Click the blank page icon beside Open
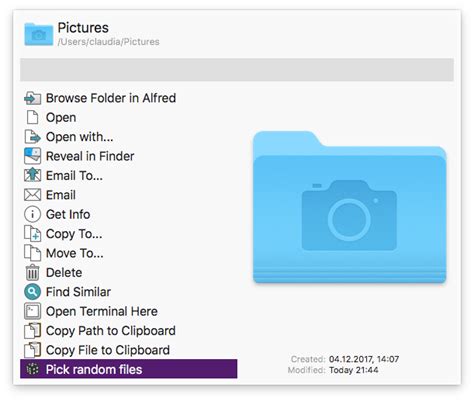 pyautogui.click(x=33, y=118)
